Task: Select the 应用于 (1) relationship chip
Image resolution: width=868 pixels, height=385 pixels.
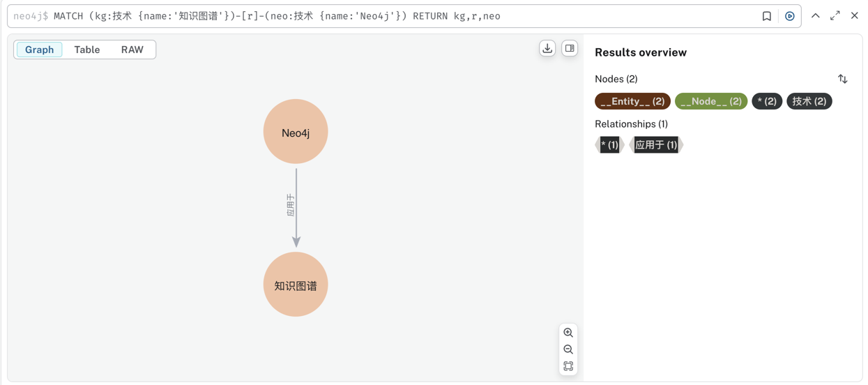Action: tap(656, 144)
